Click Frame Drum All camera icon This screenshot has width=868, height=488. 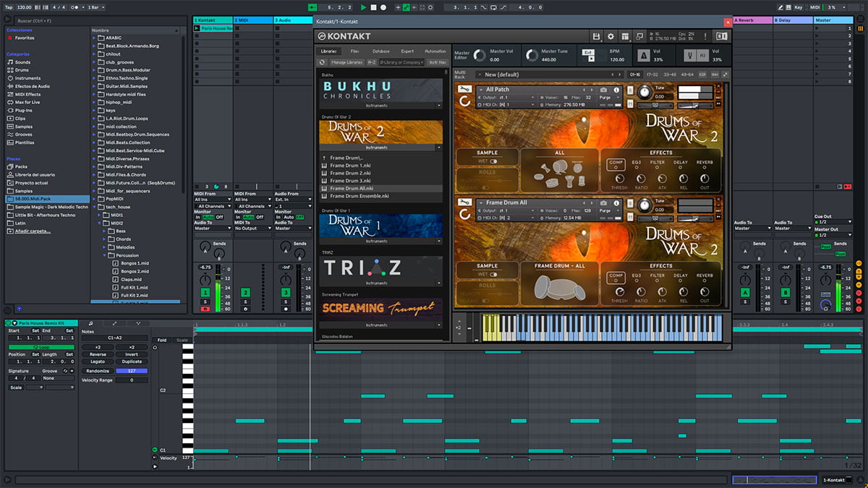click(x=604, y=203)
